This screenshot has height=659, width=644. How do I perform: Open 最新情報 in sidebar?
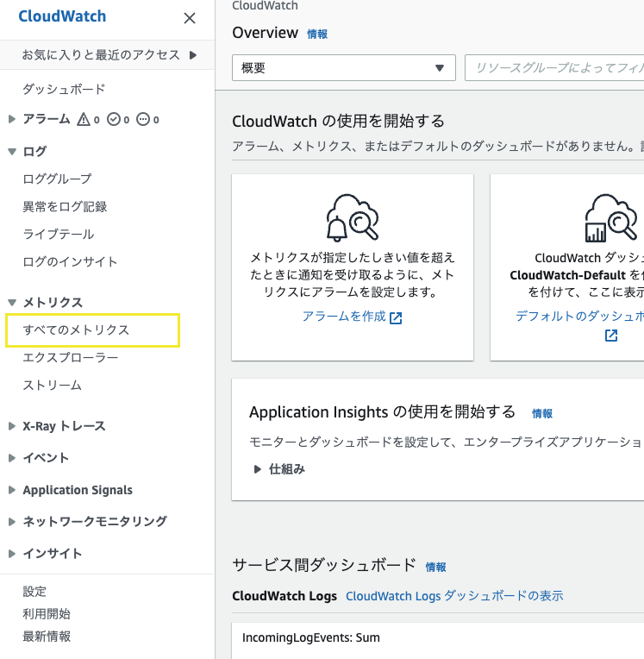[x=47, y=637]
